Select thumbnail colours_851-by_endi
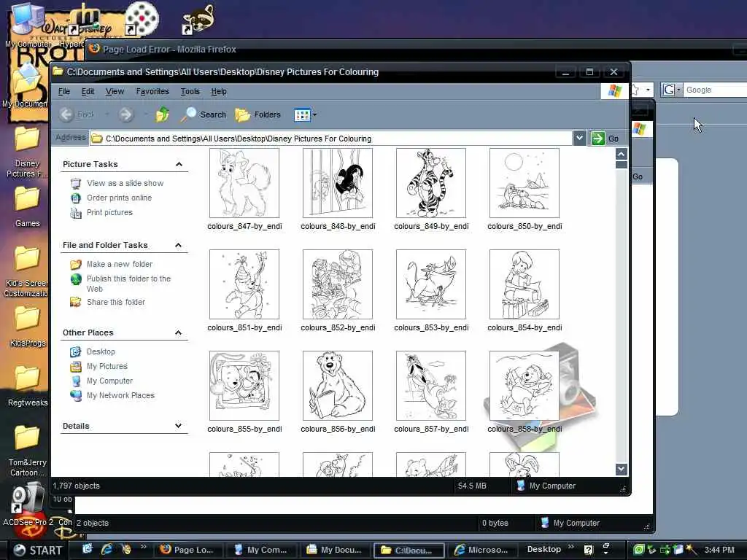747x560 pixels. [x=244, y=284]
